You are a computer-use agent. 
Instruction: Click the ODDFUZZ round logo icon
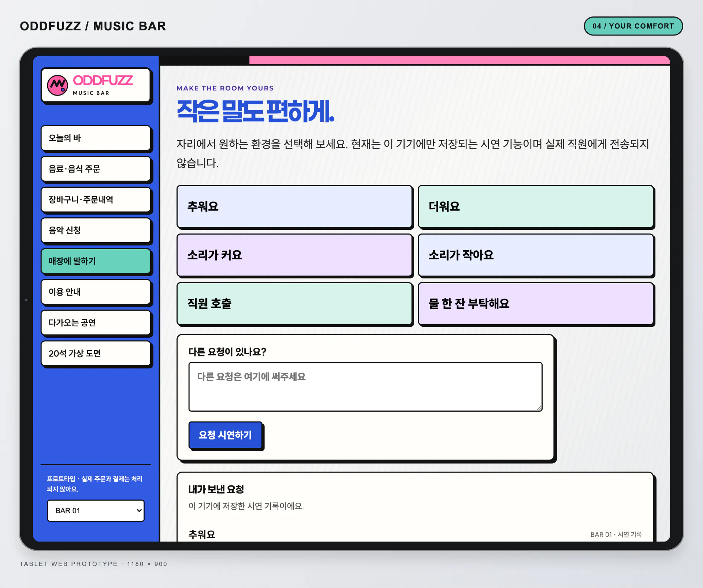coord(57,85)
